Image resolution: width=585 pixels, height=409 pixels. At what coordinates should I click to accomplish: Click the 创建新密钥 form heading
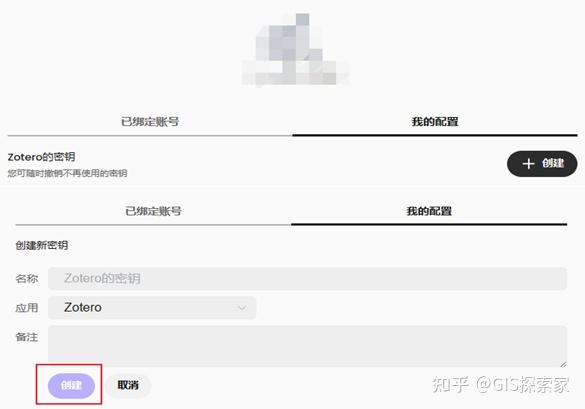tap(41, 245)
